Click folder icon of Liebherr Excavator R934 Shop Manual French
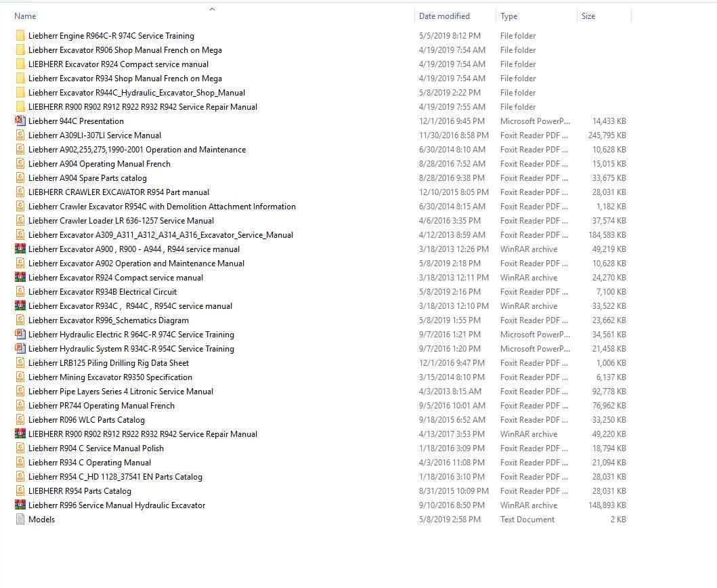This screenshot has width=717, height=588. click(x=20, y=79)
